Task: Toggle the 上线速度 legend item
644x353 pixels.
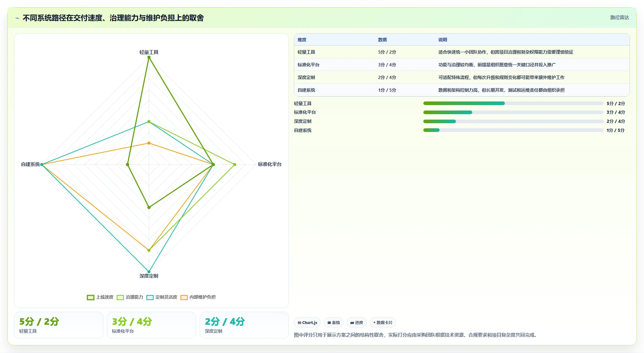Action: [x=100, y=297]
